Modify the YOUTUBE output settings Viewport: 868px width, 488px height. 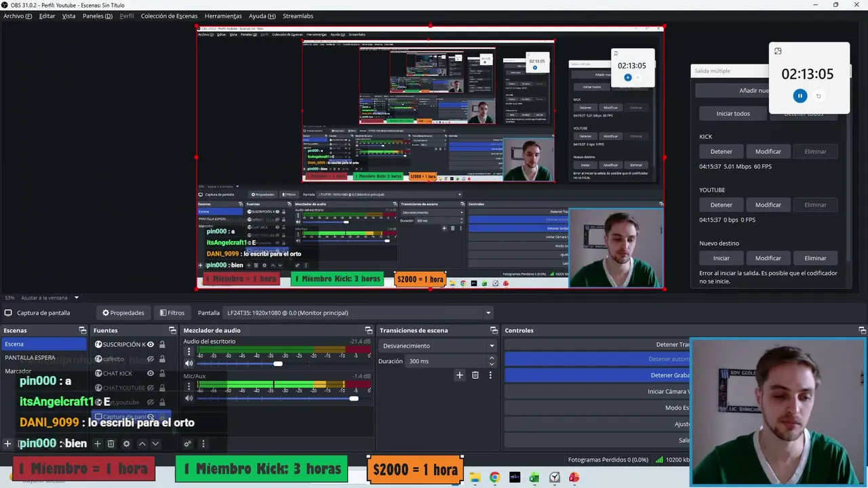pyautogui.click(x=768, y=205)
